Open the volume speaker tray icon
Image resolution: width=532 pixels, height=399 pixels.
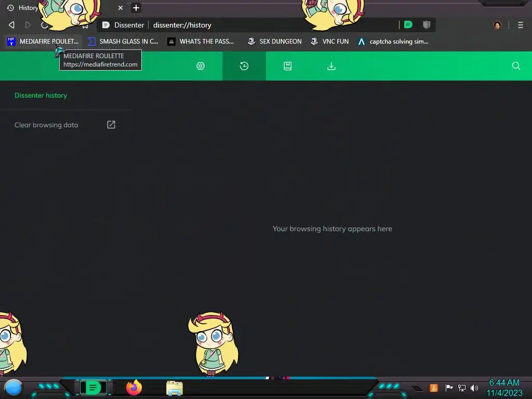(474, 388)
